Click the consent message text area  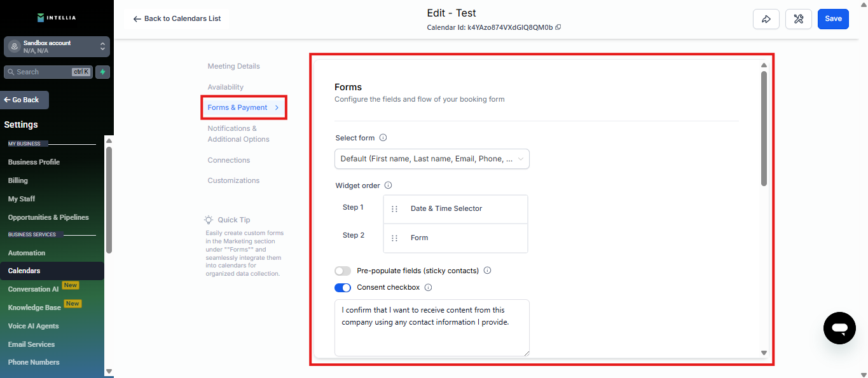pyautogui.click(x=432, y=327)
